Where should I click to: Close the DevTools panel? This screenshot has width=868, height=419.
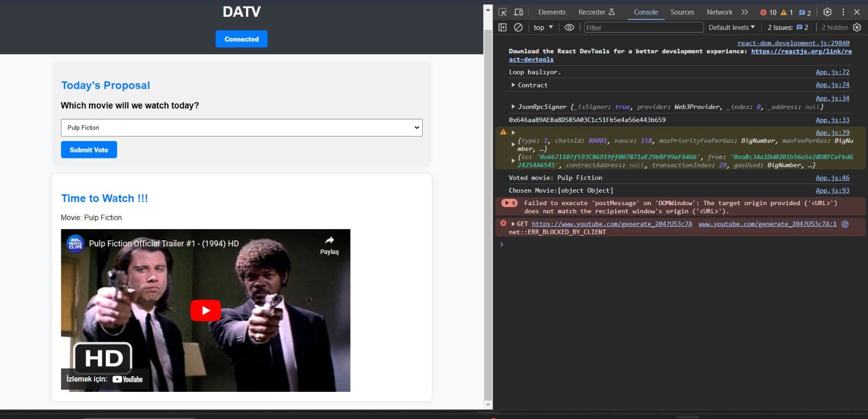pos(857,12)
